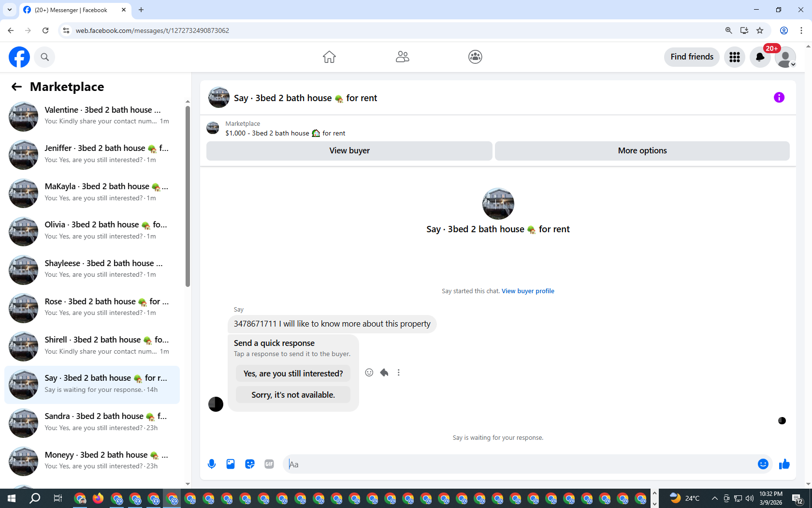Show hidden system tray icons
The image size is (812, 508).
pos(714,498)
